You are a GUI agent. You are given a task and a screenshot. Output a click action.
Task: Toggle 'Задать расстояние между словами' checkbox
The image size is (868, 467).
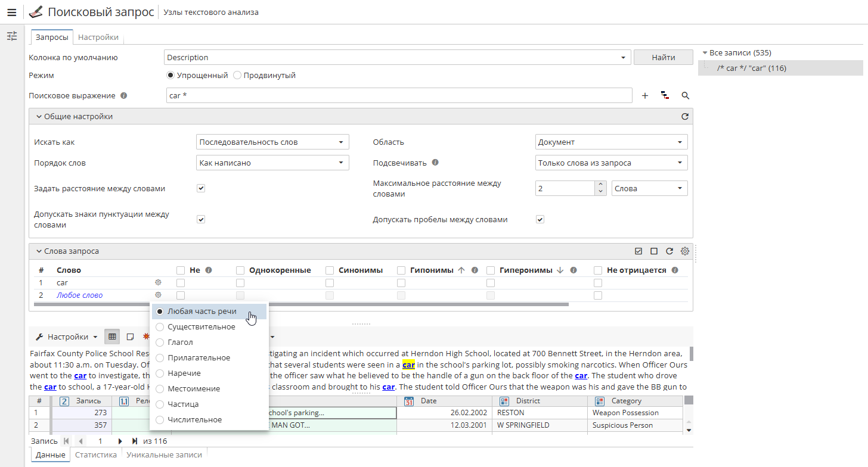click(x=201, y=188)
